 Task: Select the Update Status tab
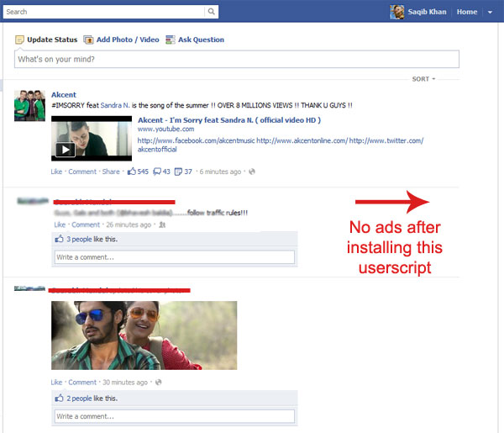(x=52, y=40)
